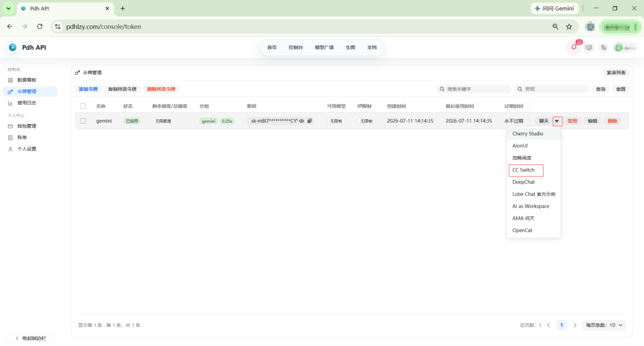Choose AionUI from chat menu
Screen dimensions: 644x346
tap(534, 146)
